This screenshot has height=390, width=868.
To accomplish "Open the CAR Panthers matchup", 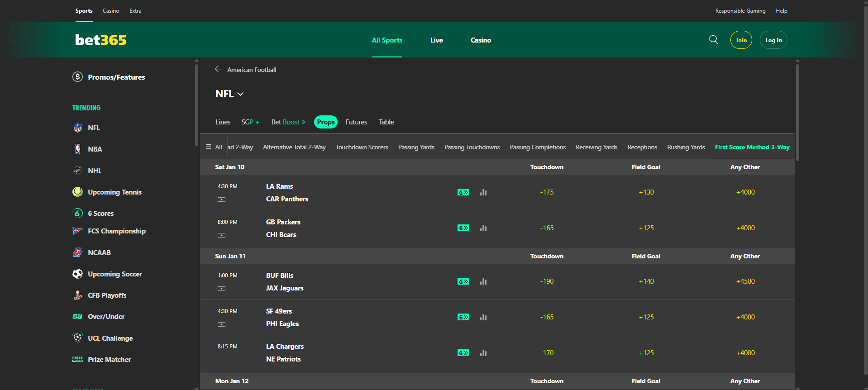I will pyautogui.click(x=287, y=199).
